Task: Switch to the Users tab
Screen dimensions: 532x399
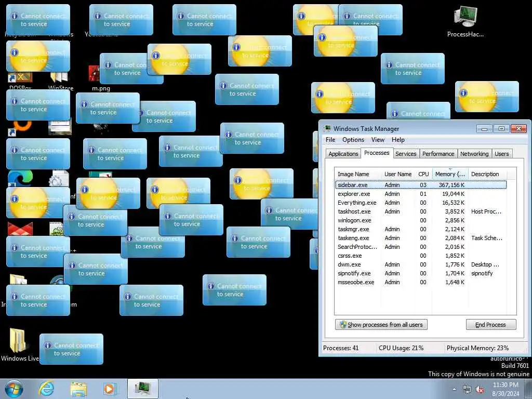Action: 501,154
